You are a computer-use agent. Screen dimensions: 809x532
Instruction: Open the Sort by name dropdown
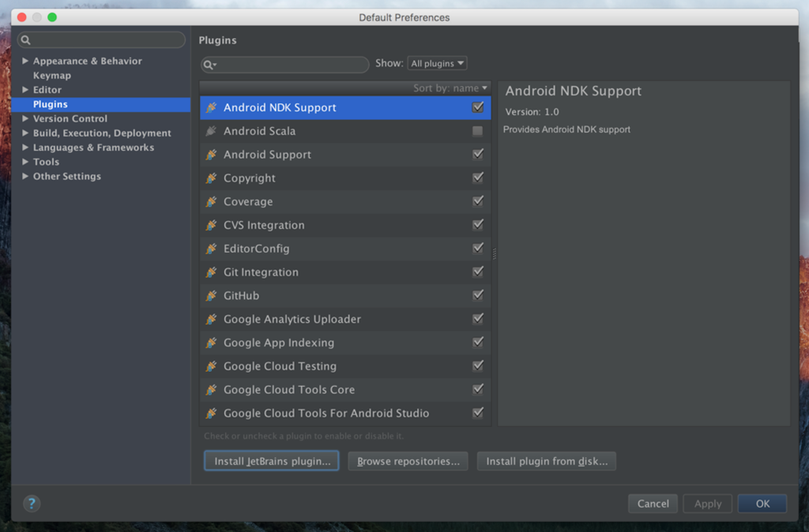tap(450, 88)
